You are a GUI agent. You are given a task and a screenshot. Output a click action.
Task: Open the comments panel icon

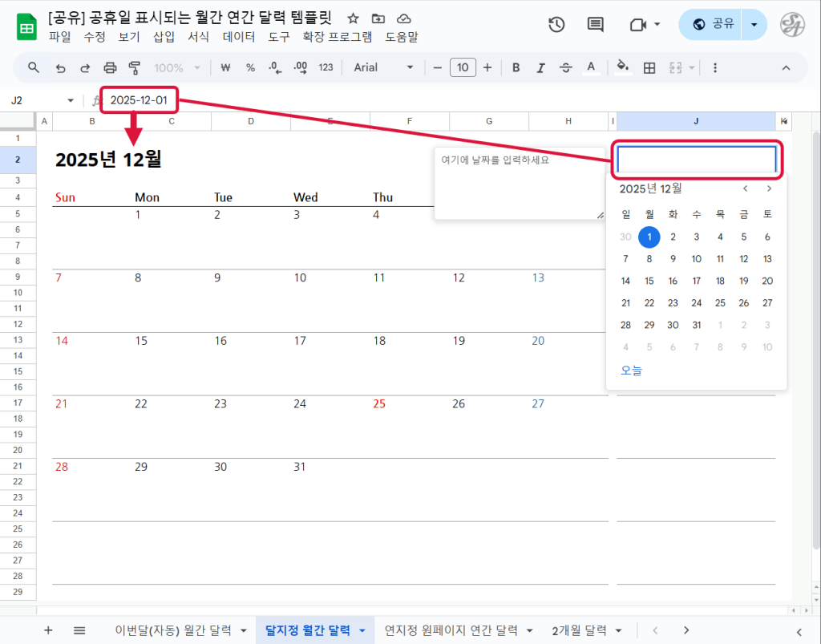click(x=596, y=25)
